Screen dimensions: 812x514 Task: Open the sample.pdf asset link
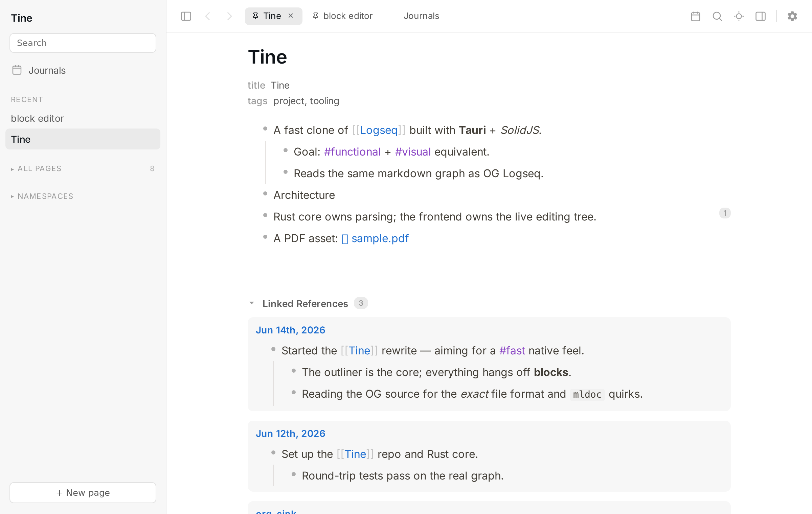(380, 238)
